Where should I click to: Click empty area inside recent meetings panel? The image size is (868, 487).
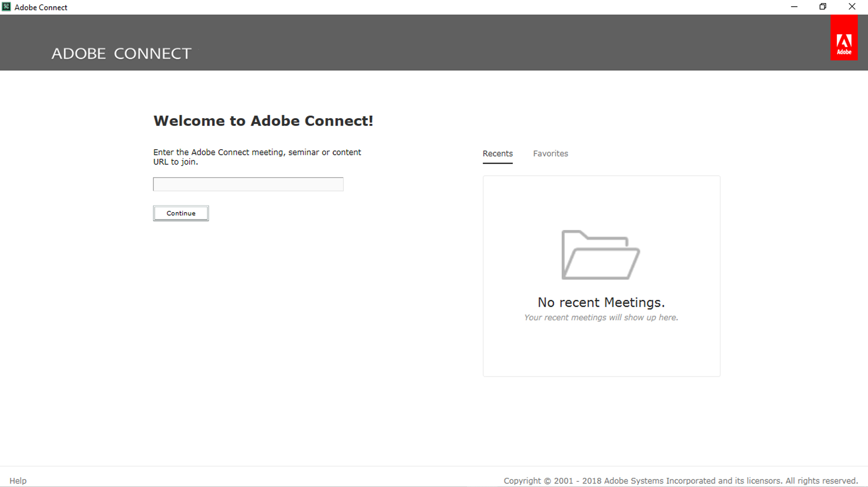coord(601,352)
